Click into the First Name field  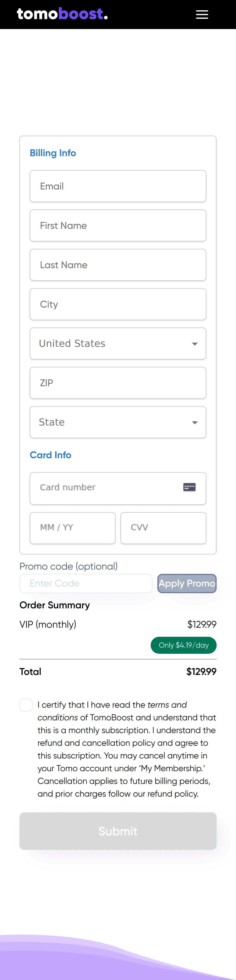118,226
